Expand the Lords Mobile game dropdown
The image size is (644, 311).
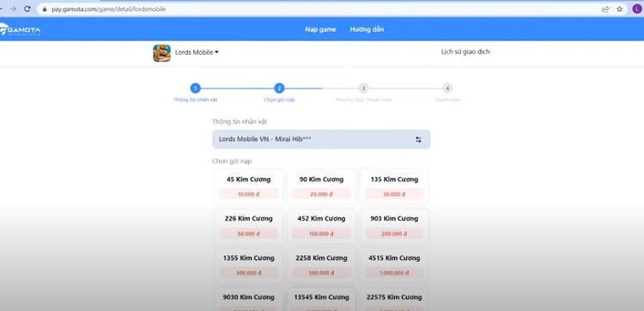pyautogui.click(x=197, y=52)
